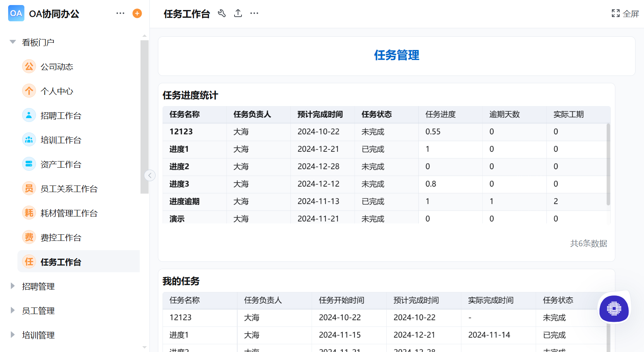644x352 pixels.
Task: 打开招聘工作台图标
Action: pyautogui.click(x=29, y=115)
